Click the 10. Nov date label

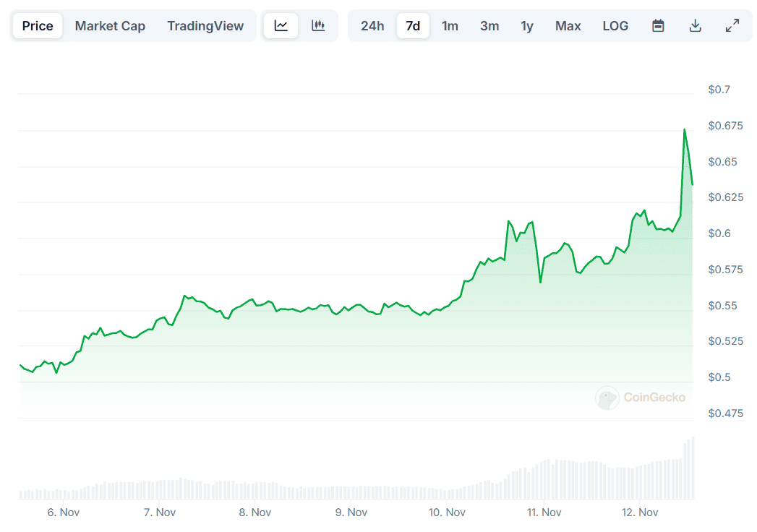tap(447, 512)
